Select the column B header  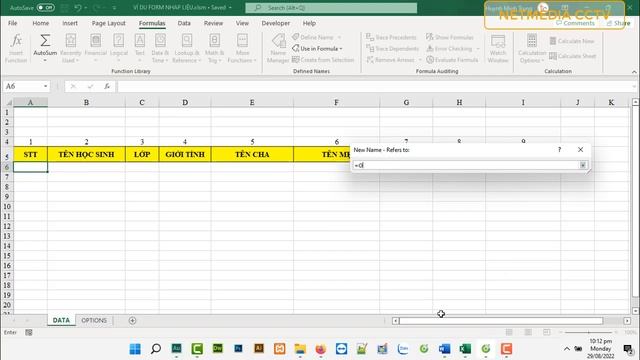[86, 102]
